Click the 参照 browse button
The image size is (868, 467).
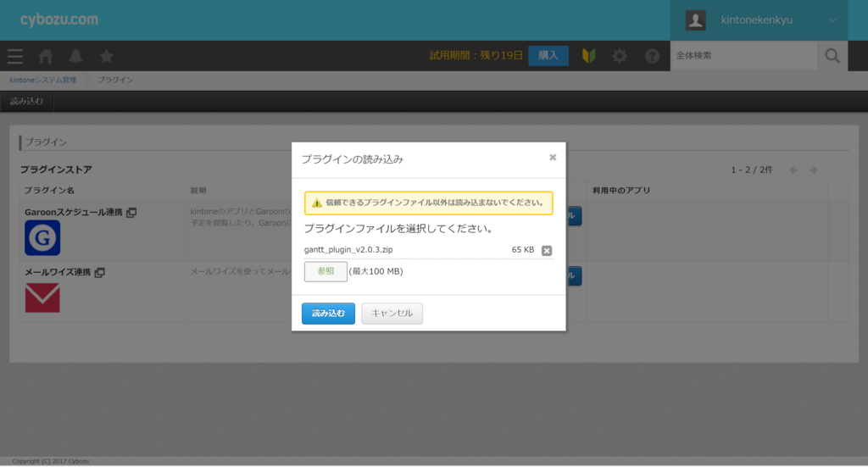coord(325,271)
